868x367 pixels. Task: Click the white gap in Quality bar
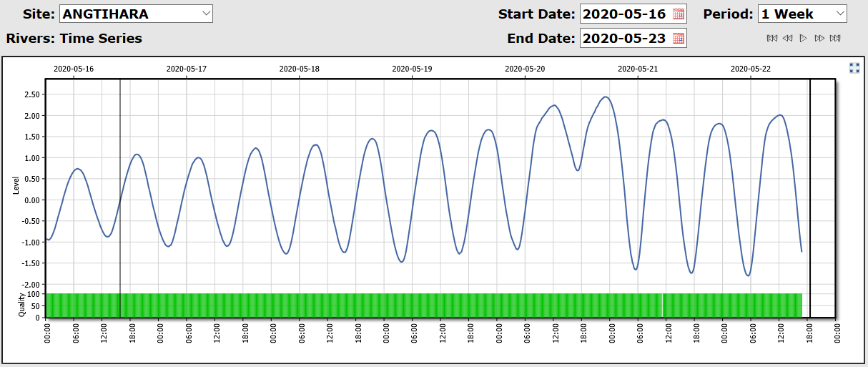[x=662, y=305]
